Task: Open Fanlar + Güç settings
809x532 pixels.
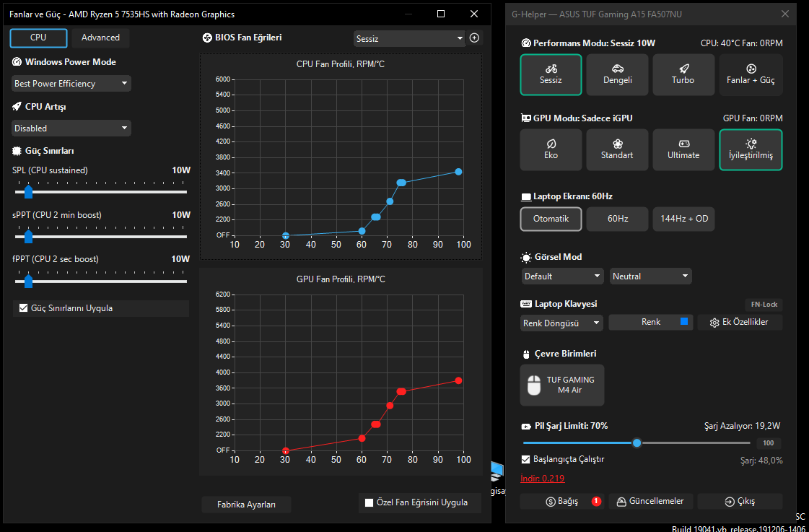Action: pyautogui.click(x=751, y=75)
